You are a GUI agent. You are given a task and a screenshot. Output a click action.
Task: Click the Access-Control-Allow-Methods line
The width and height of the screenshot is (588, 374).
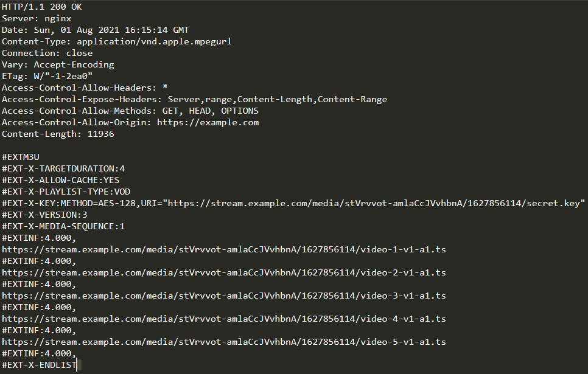point(130,111)
